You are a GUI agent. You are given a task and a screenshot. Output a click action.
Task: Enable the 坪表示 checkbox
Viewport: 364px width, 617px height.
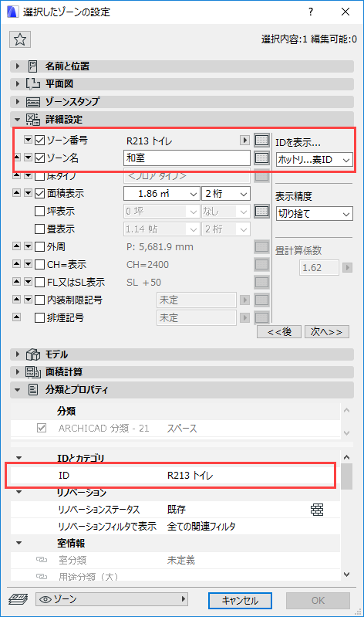pyautogui.click(x=39, y=212)
